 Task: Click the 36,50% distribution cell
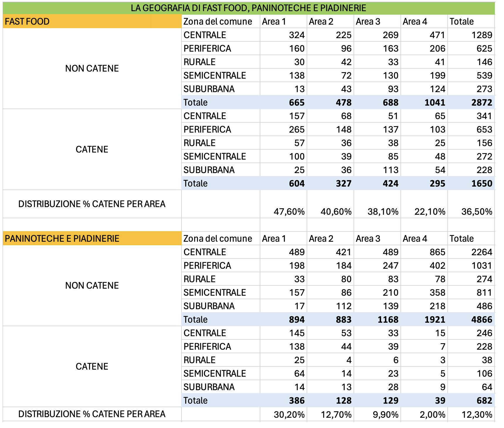[x=471, y=204]
